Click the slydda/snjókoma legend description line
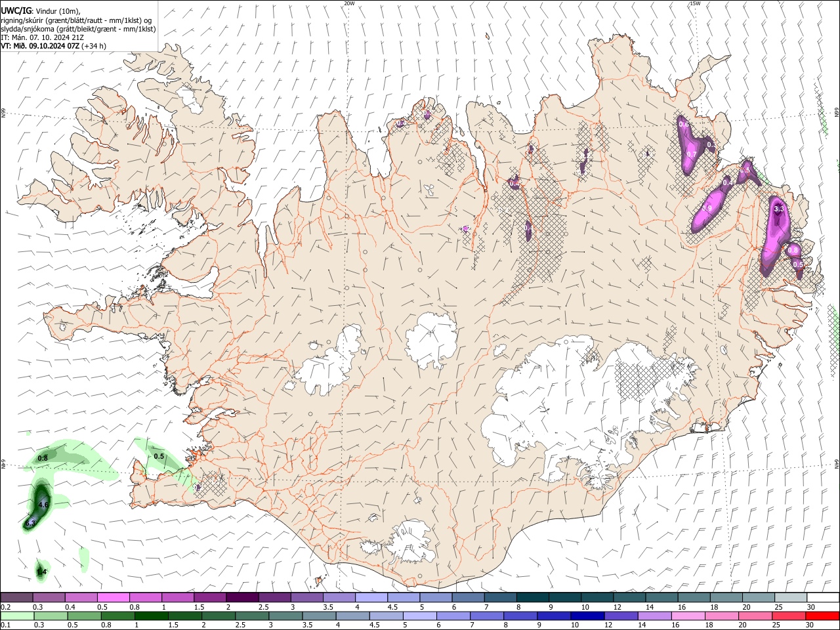Viewport: 840px width, 630px height. pos(78,29)
